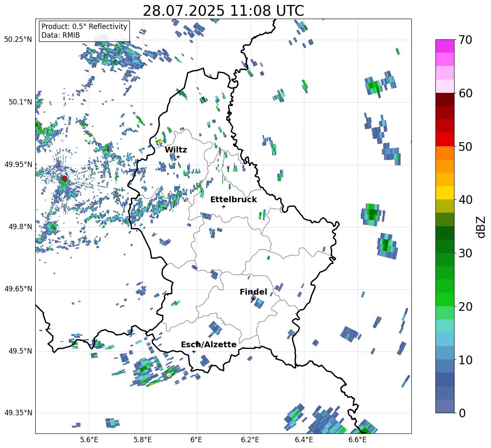
Task: Click the 5.6°E longitude label
Action: click(x=89, y=440)
